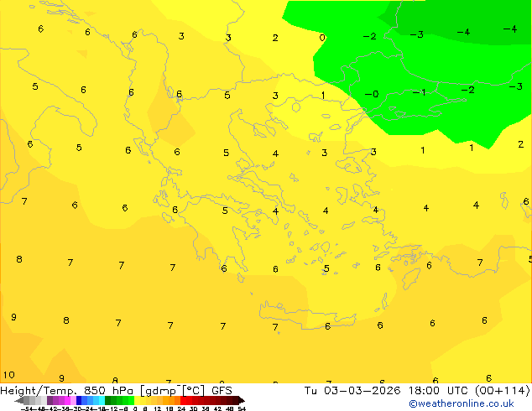Image resolution: width=532 pixels, height=411 pixels.
Task: Click the "48" color scale label
Action: click(230, 409)
